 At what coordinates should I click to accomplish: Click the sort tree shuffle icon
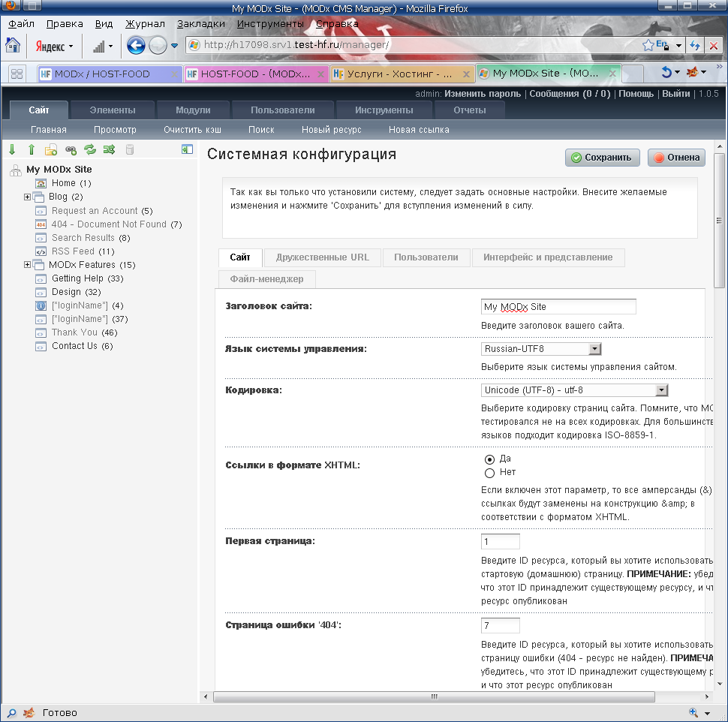(x=109, y=149)
